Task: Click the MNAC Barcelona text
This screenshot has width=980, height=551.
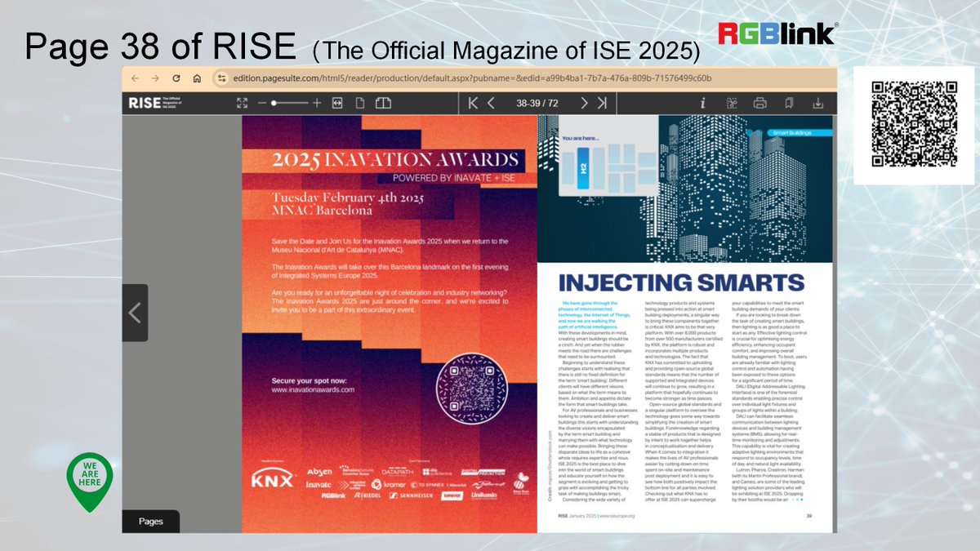Action: click(322, 211)
